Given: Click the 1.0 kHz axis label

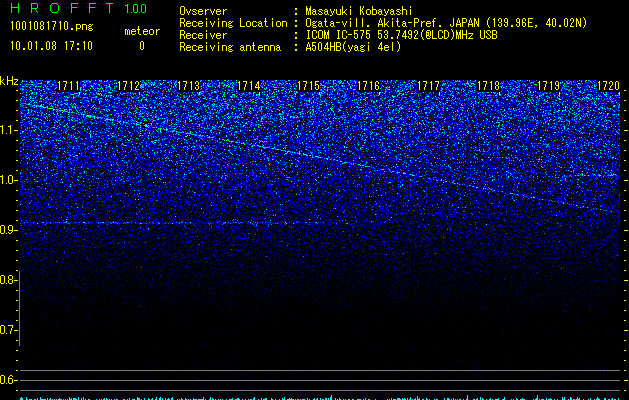Looking at the screenshot, I should click(8, 180).
